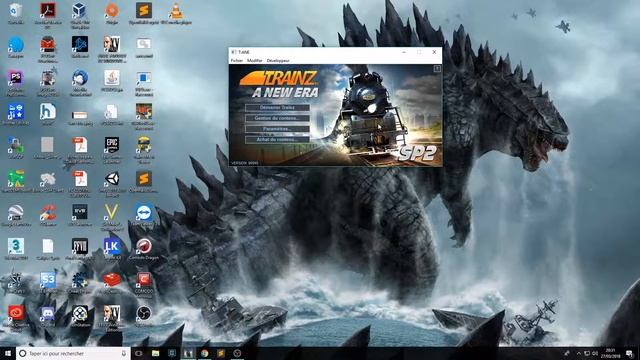640x360 pixels.
Task: Open File Explorer from the taskbar
Action: tap(156, 353)
